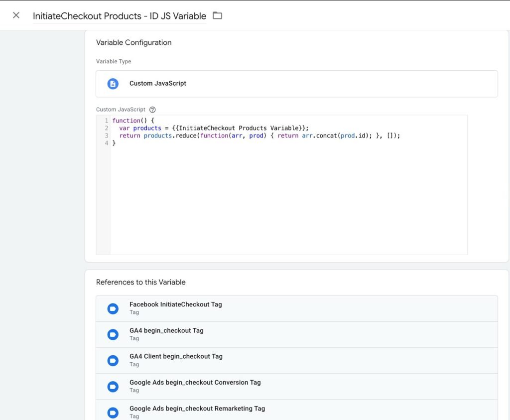This screenshot has width=510, height=420.
Task: Open the GA4 begin_checkout Tag reference
Action: [297, 334]
